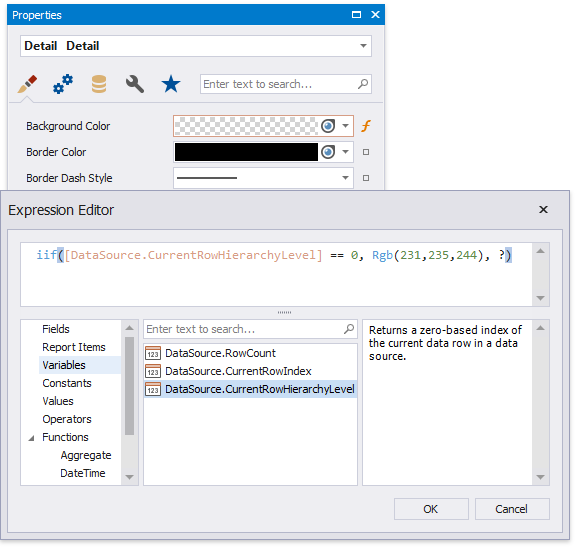Select DataSource.CurrentRowHierarchyLevel in the list

250,389
